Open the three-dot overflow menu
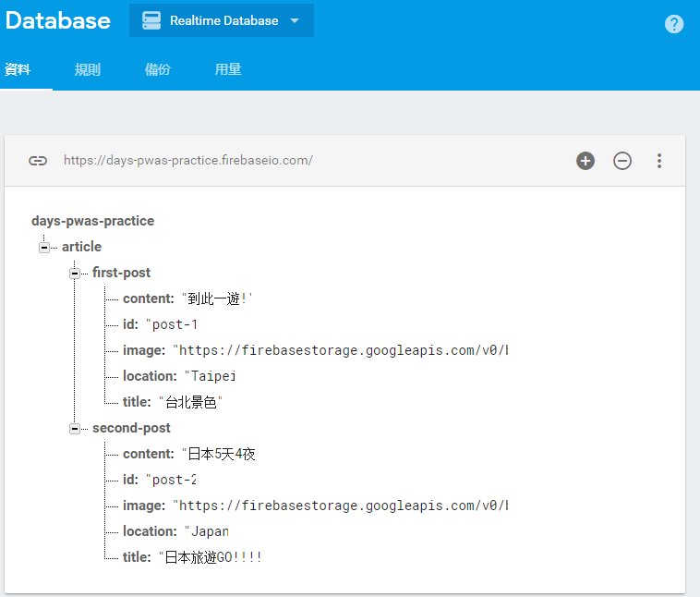Screen dimensions: 700x597 click(x=659, y=161)
